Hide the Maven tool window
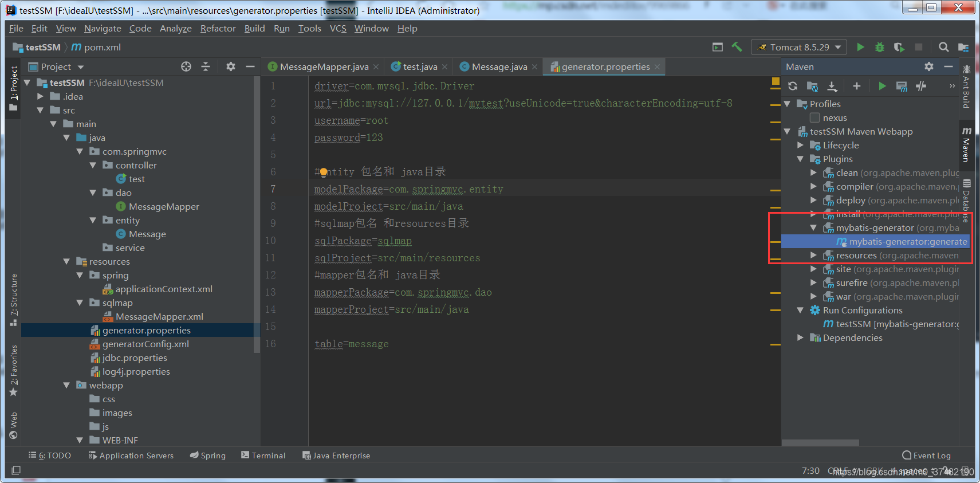Image resolution: width=980 pixels, height=483 pixels. point(948,66)
